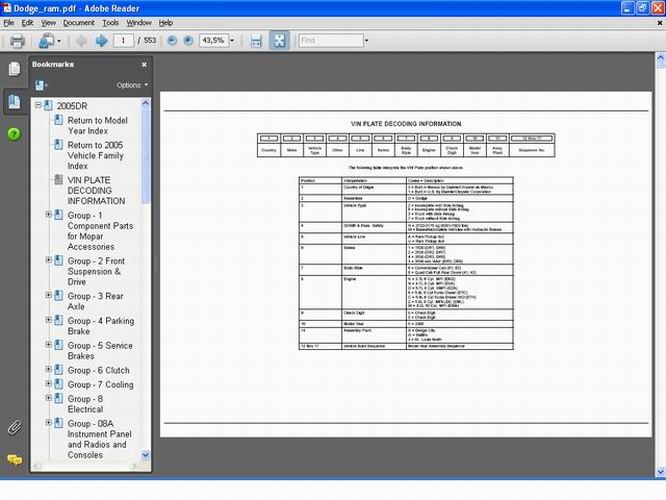
Task: Select Group - 6 Clutch bookmark text
Action: pyautogui.click(x=98, y=370)
